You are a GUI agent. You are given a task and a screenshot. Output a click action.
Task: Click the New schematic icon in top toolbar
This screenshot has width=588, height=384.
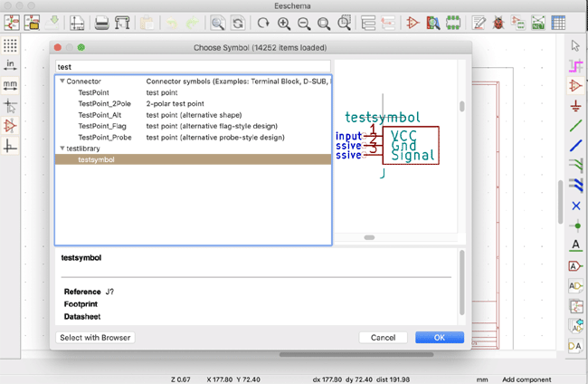[12, 23]
